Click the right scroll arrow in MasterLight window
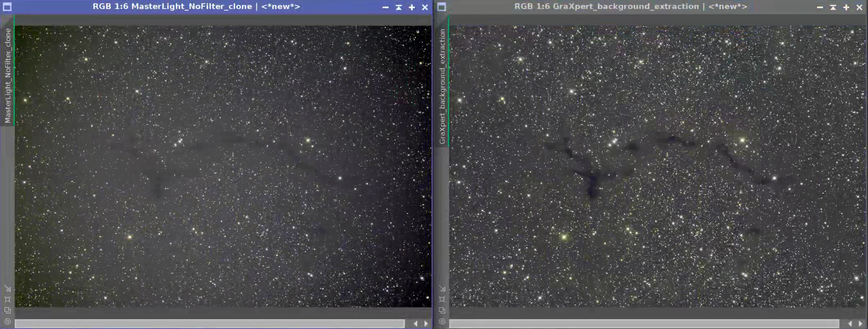 [426, 324]
